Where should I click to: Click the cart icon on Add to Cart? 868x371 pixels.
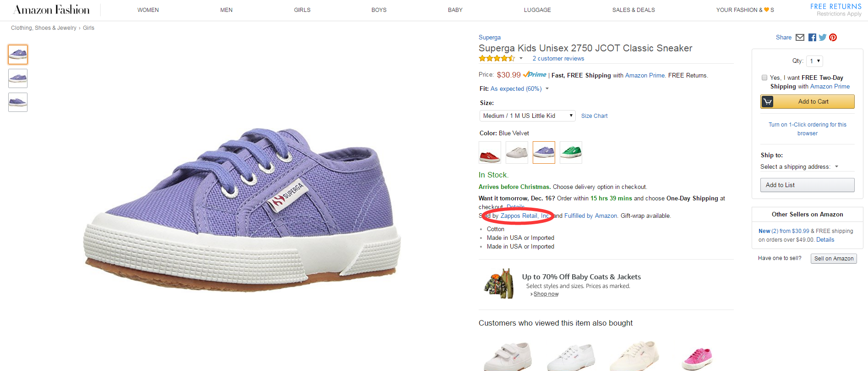coord(767,101)
